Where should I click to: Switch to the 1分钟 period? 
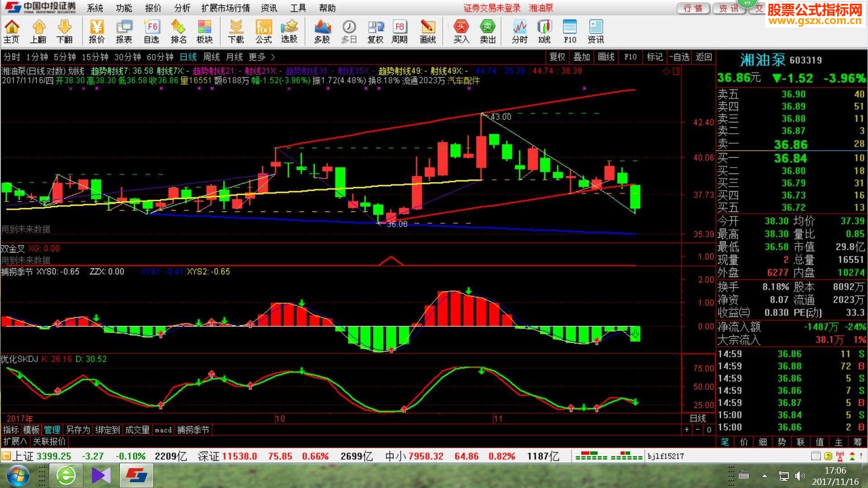[37, 57]
